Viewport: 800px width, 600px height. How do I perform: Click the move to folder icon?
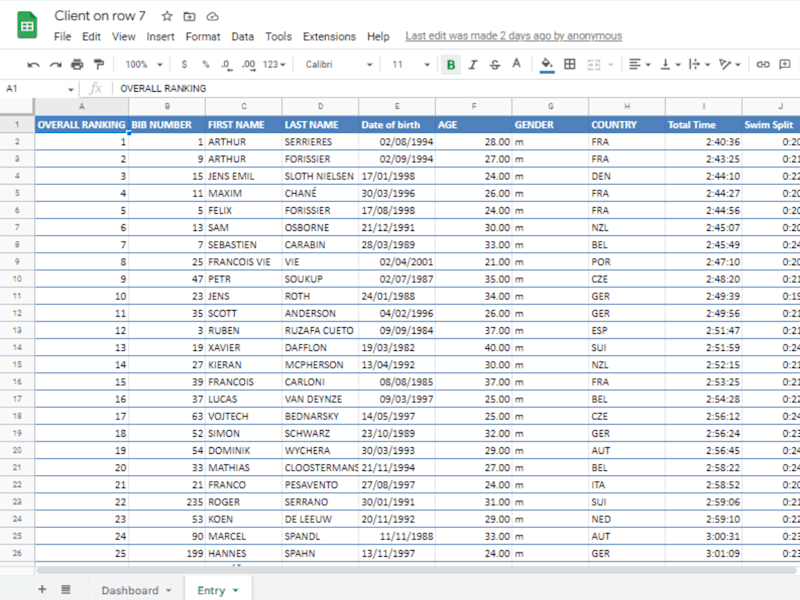[189, 16]
